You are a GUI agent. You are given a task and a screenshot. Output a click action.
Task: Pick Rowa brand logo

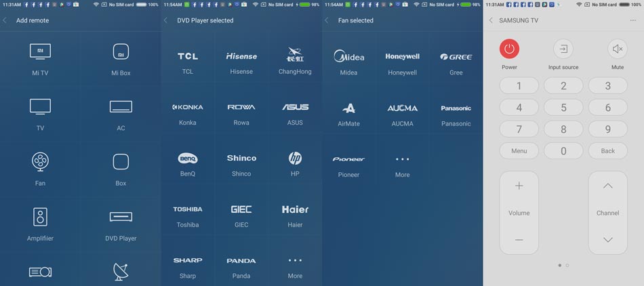pyautogui.click(x=241, y=107)
